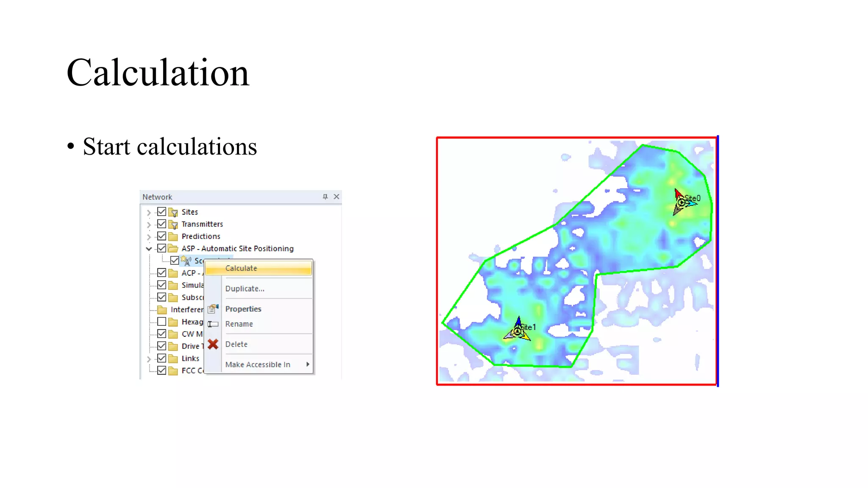
Task: Toggle the Links folder checkbox
Action: pyautogui.click(x=161, y=358)
